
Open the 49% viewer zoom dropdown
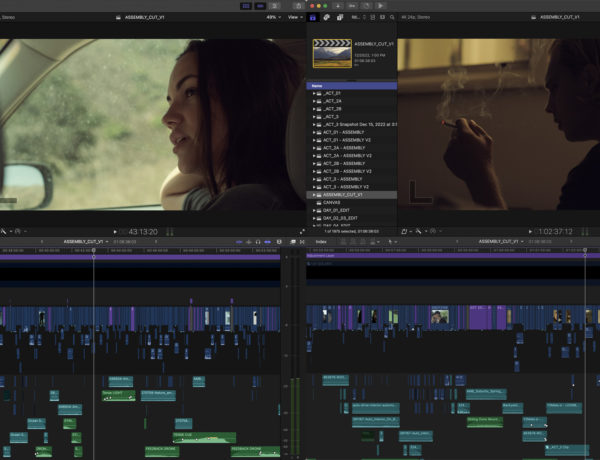coord(272,17)
